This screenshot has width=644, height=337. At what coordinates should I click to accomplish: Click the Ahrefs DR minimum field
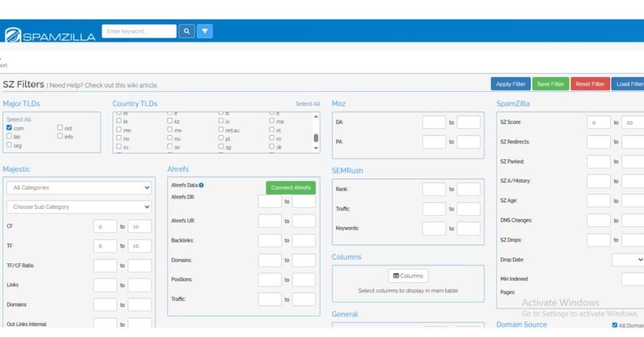coord(270,201)
